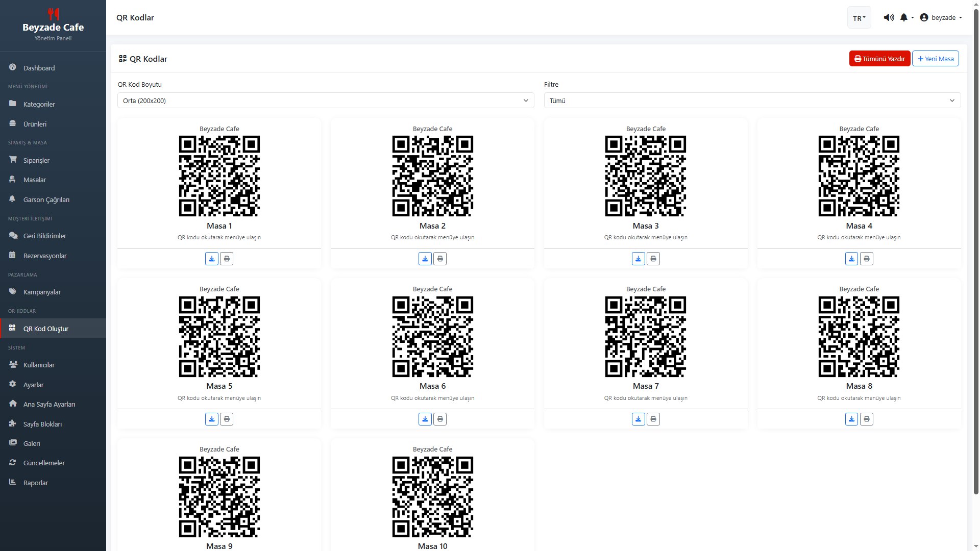The image size is (980, 551).
Task: Print the Masa 2 QR code
Action: (x=440, y=259)
